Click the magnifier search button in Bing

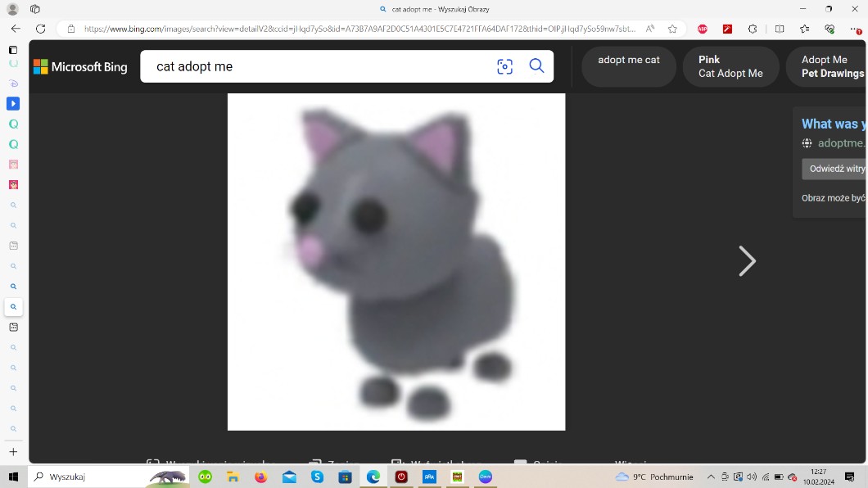click(536, 66)
